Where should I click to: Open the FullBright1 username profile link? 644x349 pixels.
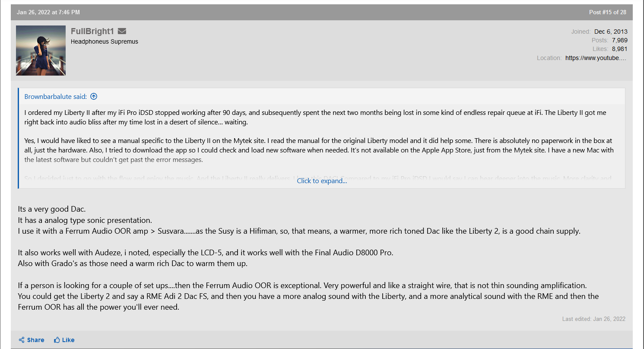tap(92, 31)
